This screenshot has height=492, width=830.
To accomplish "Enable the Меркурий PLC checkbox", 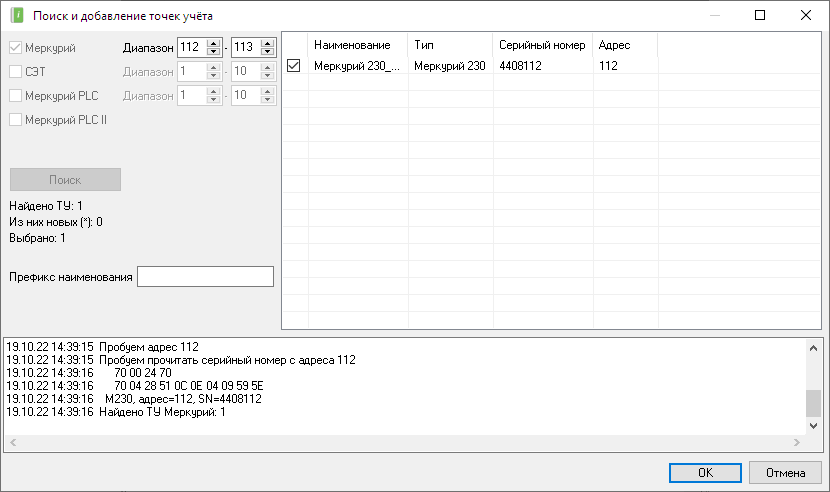I will point(15,95).
